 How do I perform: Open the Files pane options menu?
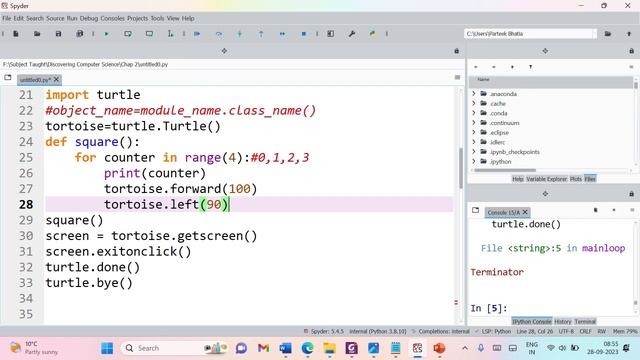click(631, 67)
